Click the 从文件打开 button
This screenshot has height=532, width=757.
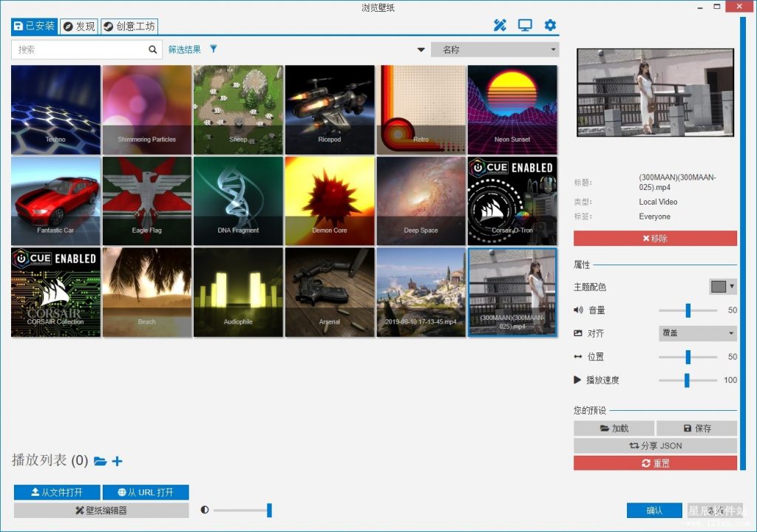[x=57, y=492]
